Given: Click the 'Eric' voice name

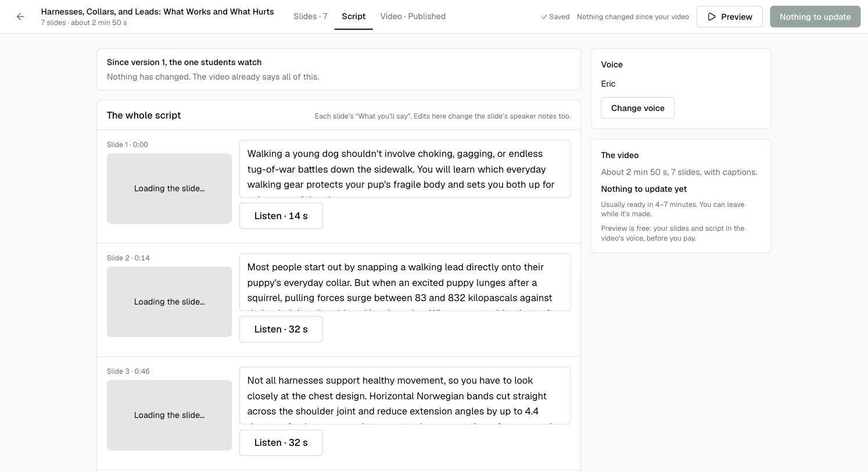Looking at the screenshot, I should (x=608, y=84).
